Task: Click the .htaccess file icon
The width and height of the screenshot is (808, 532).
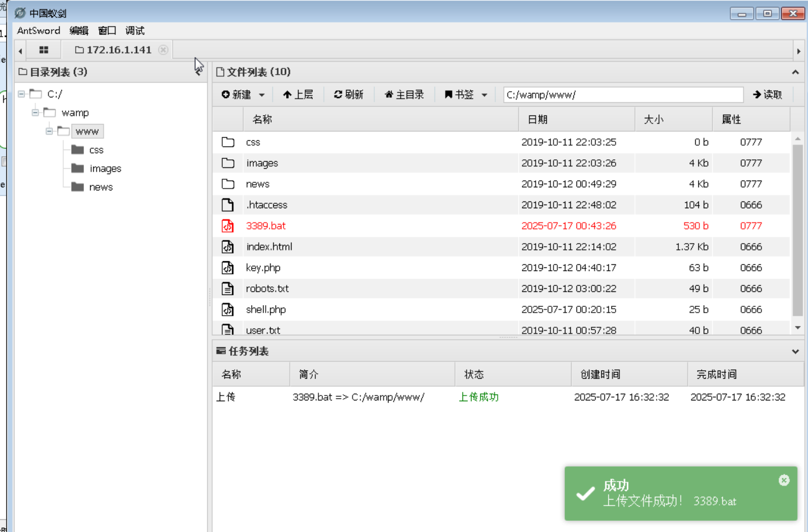Action: [x=228, y=205]
